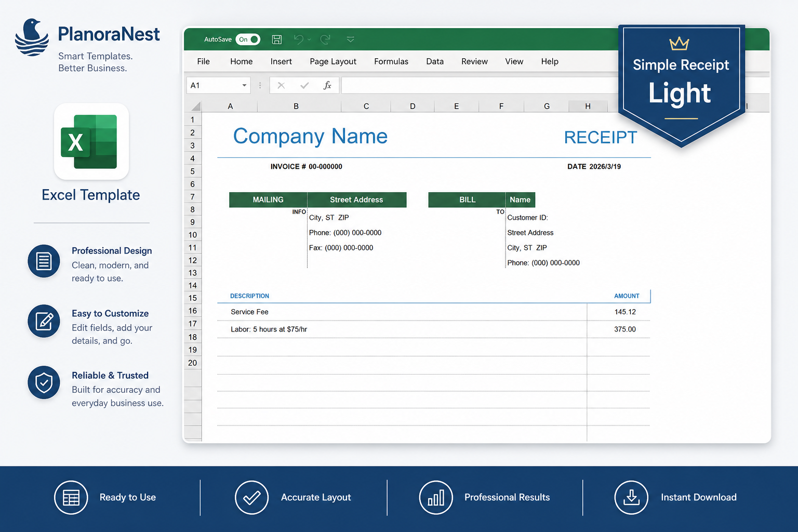Select row 1 header
Image resolution: width=798 pixels, height=532 pixels.
[193, 119]
